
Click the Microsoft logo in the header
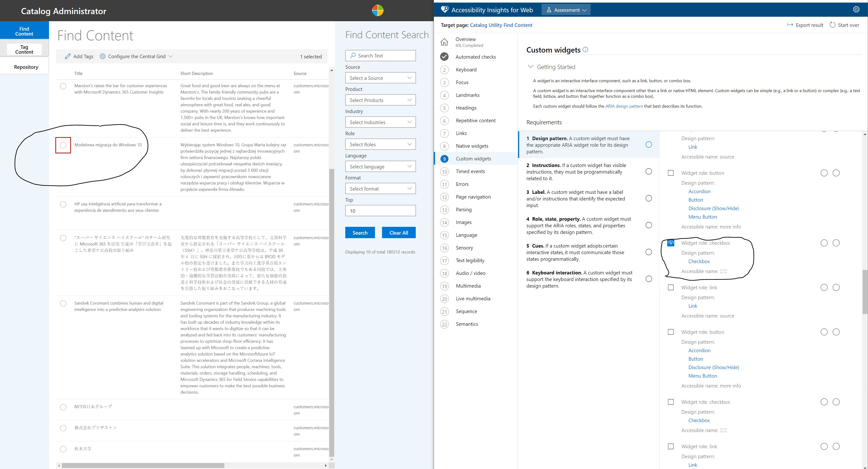[x=377, y=10]
